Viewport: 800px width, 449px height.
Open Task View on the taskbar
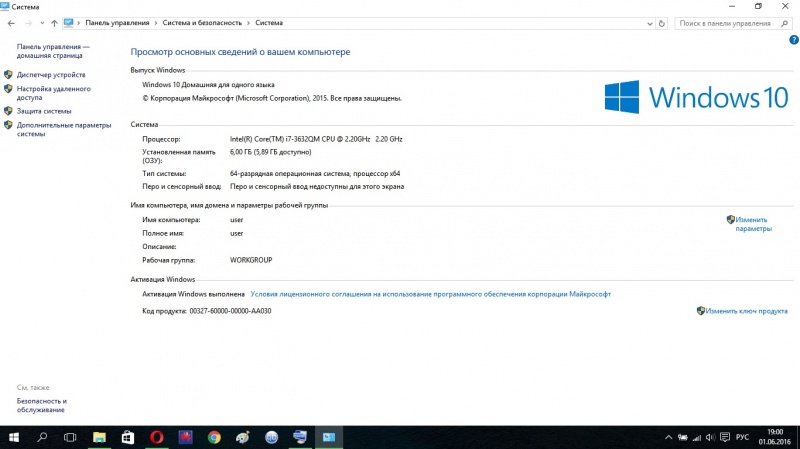click(70, 437)
